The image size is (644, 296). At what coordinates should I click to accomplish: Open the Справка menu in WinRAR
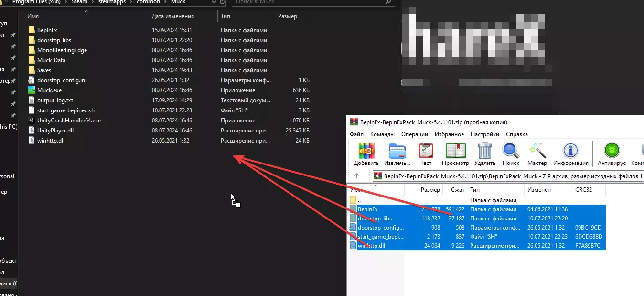tap(517, 134)
